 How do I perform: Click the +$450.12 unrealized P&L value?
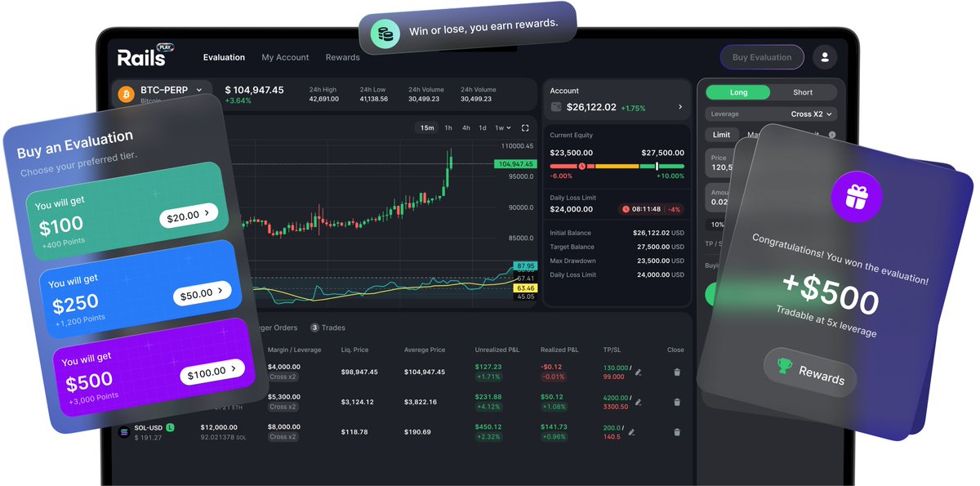pos(488,426)
